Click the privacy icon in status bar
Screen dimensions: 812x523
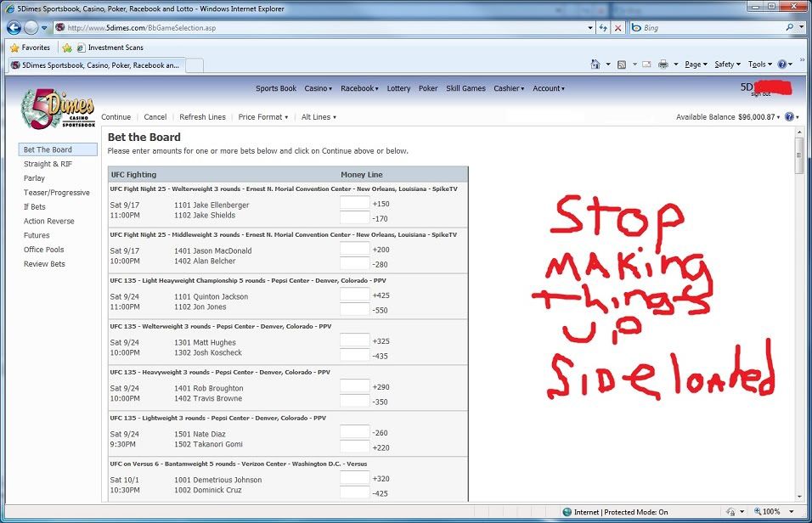tap(730, 512)
